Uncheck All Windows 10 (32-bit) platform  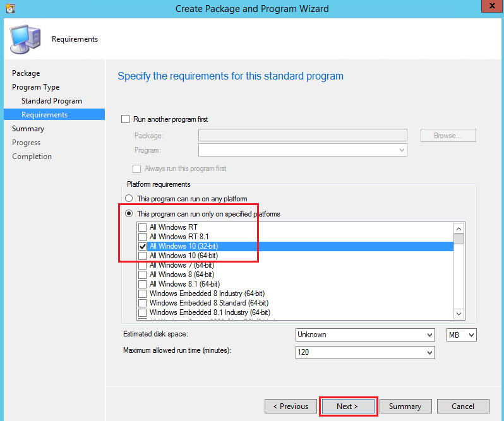pyautogui.click(x=143, y=246)
